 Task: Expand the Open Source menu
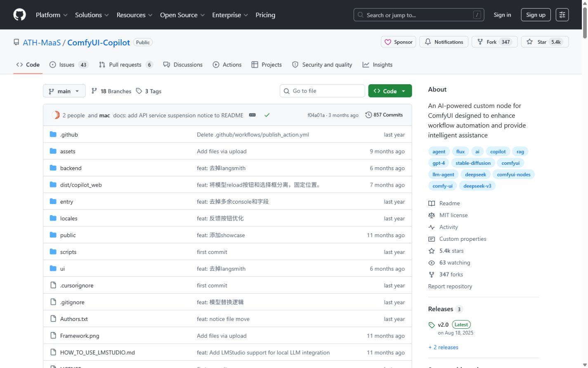[182, 15]
